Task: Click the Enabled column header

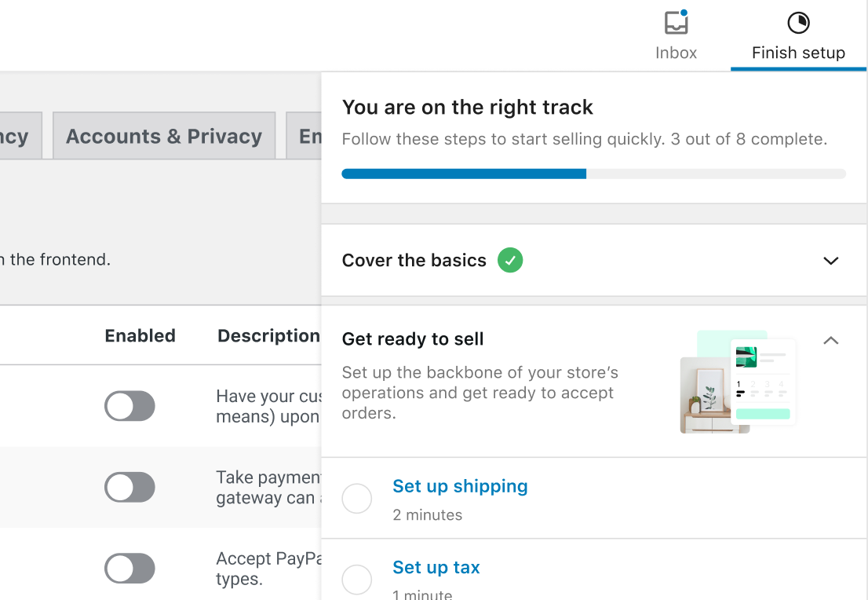Action: [x=140, y=335]
